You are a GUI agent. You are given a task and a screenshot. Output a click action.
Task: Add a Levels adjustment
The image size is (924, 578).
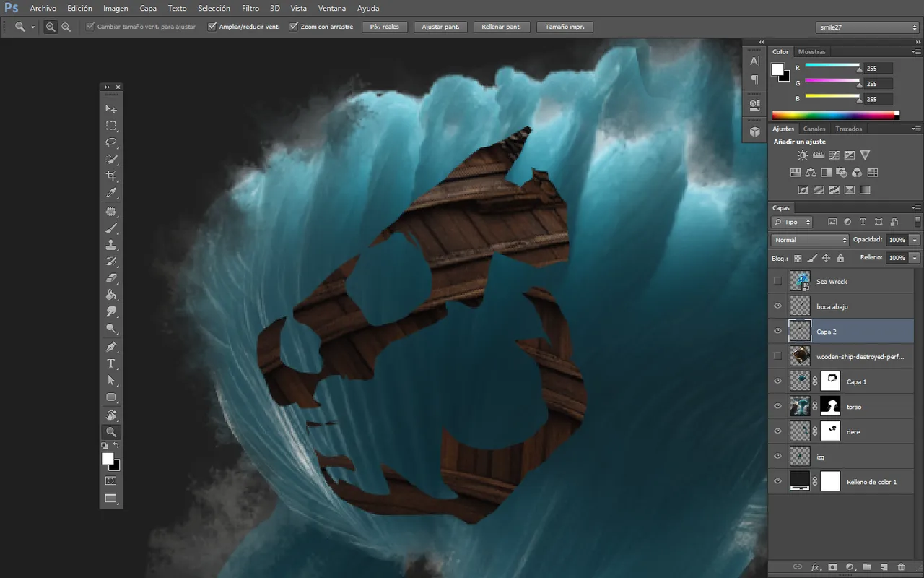coord(819,155)
